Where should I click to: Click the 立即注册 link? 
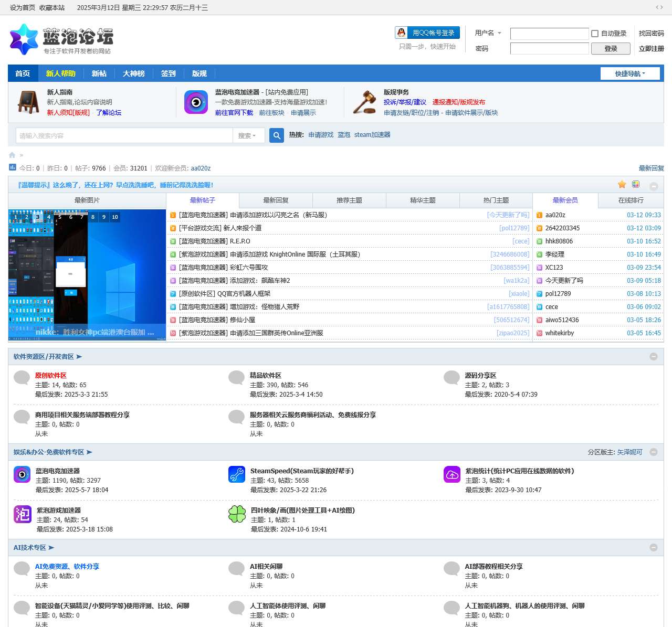[x=652, y=48]
